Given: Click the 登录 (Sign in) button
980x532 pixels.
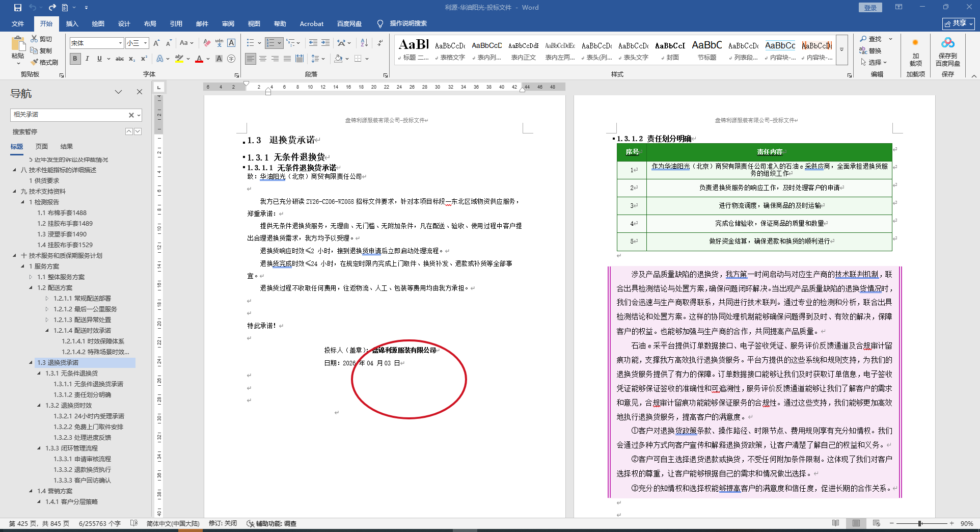Looking at the screenshot, I should [870, 8].
